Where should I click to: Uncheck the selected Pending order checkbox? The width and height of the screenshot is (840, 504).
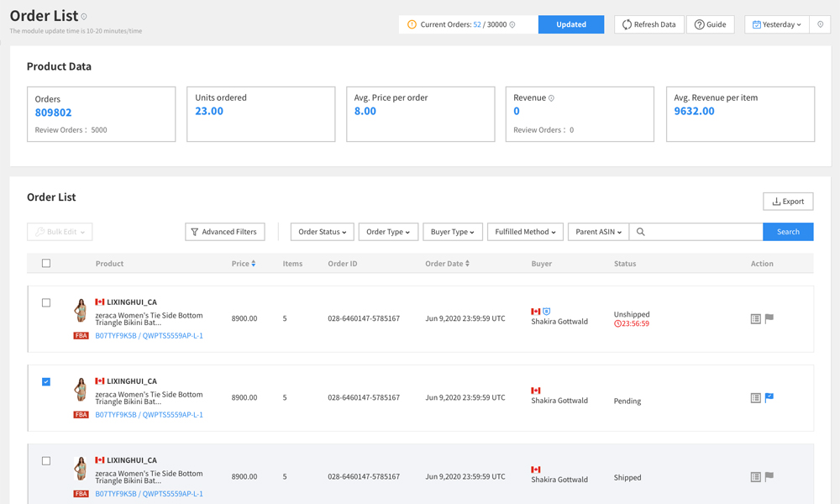pos(46,381)
